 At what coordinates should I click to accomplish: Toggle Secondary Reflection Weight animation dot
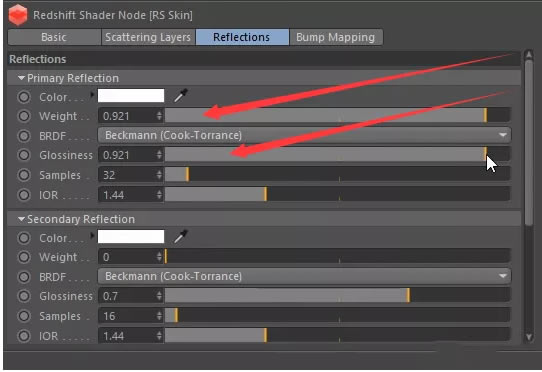pyautogui.click(x=24, y=257)
